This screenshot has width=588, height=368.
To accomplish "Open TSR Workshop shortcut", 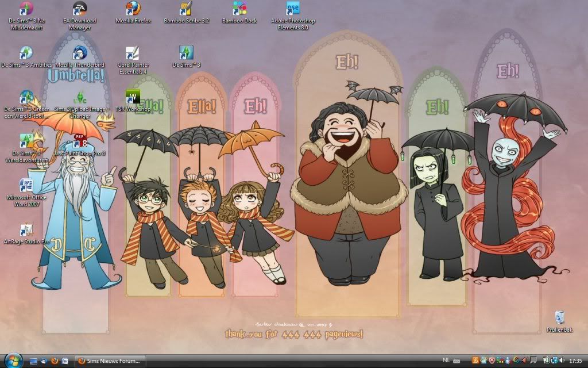I will [x=133, y=101].
